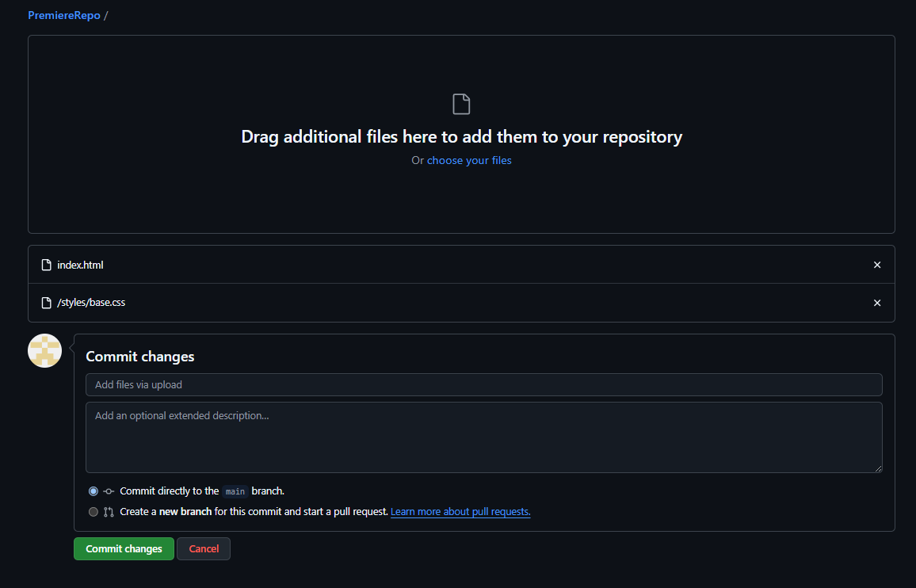Click your profile avatar beside Commit changes

(44, 350)
